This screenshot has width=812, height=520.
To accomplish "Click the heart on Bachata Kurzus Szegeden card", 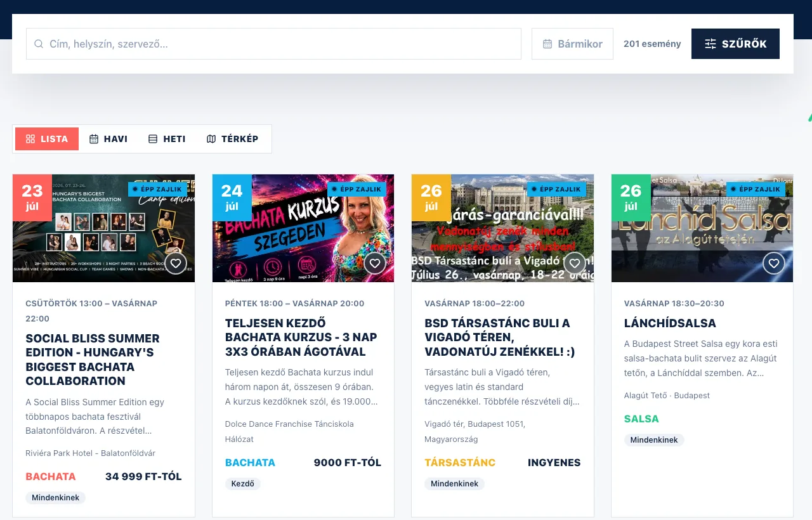I will click(x=375, y=263).
